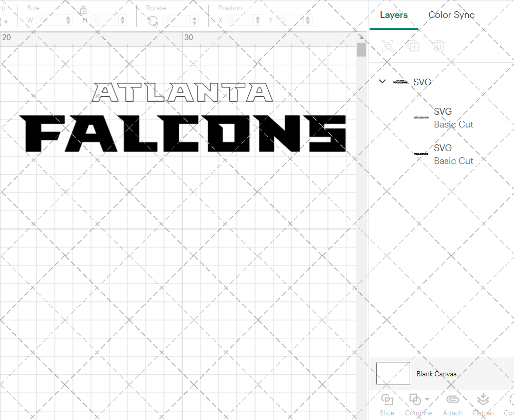Screen dimensions: 514x420
Task: Adjust the Width stepper arrows
Action: point(68,21)
